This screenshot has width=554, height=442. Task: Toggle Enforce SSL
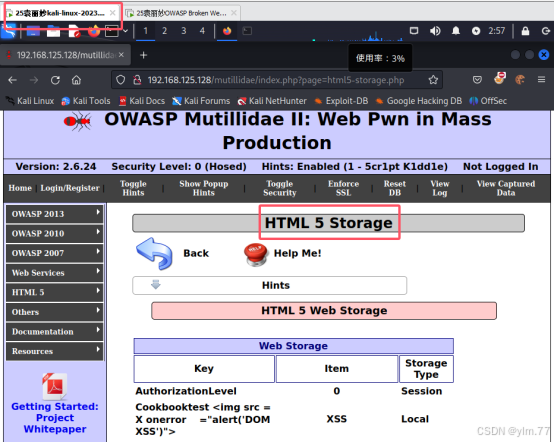point(343,188)
